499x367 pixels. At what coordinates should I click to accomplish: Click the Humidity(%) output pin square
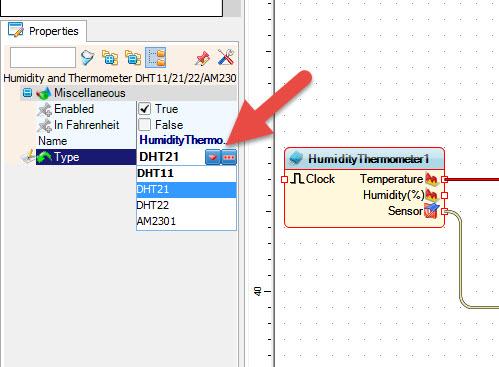444,195
